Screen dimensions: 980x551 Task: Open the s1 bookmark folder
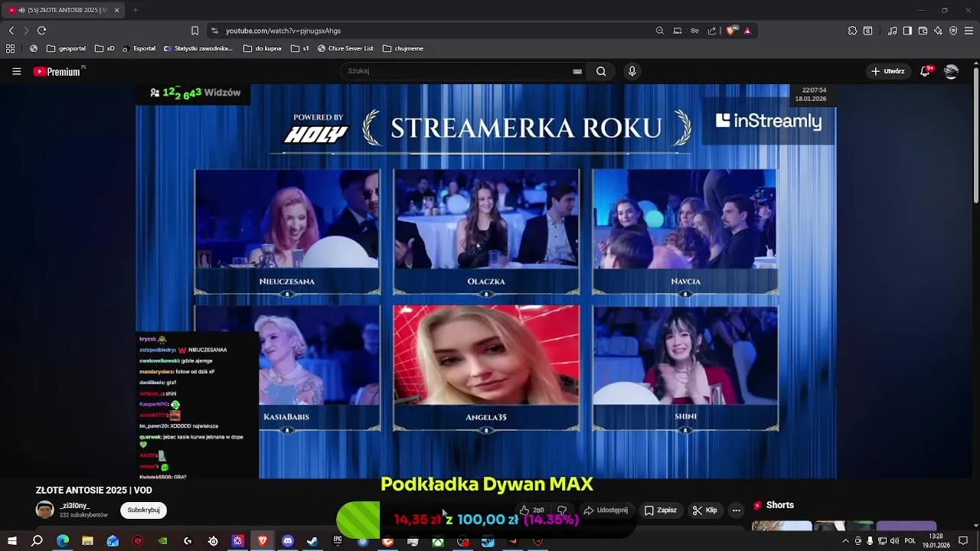tap(300, 48)
